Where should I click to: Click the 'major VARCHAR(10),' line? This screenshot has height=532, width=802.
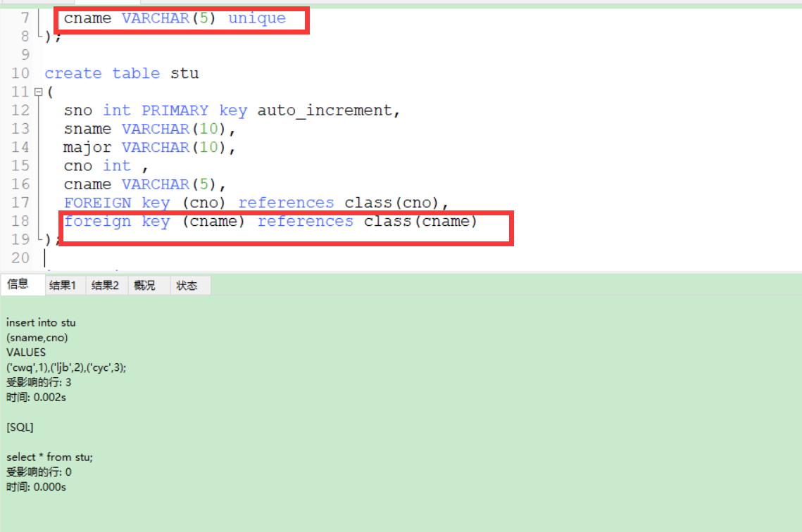[149, 147]
